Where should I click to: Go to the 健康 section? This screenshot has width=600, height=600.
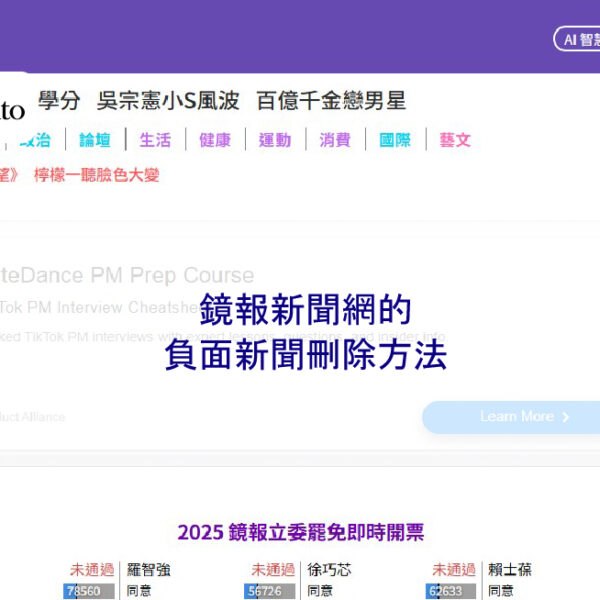click(215, 140)
